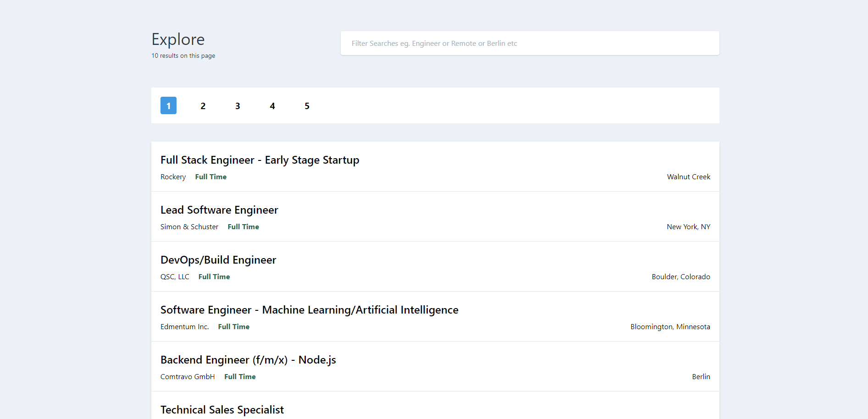
Task: Open the Backend Engineer Node.js posting
Action: coord(248,360)
